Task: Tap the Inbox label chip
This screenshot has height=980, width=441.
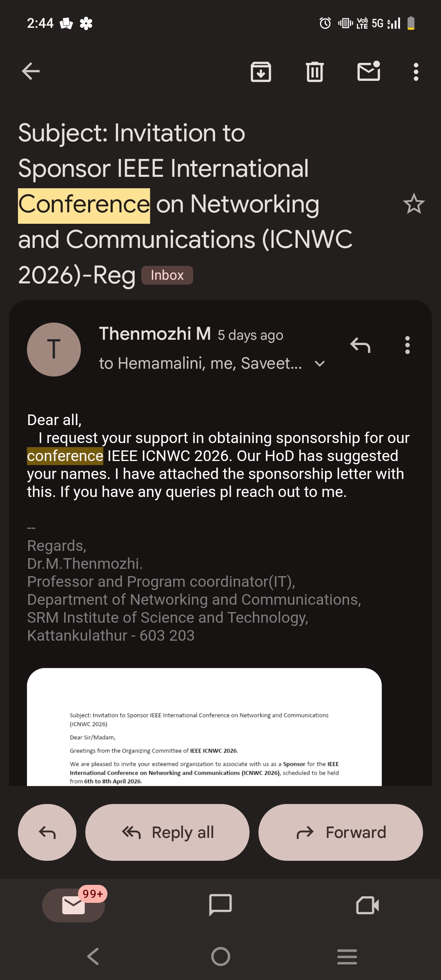Action: click(x=167, y=275)
